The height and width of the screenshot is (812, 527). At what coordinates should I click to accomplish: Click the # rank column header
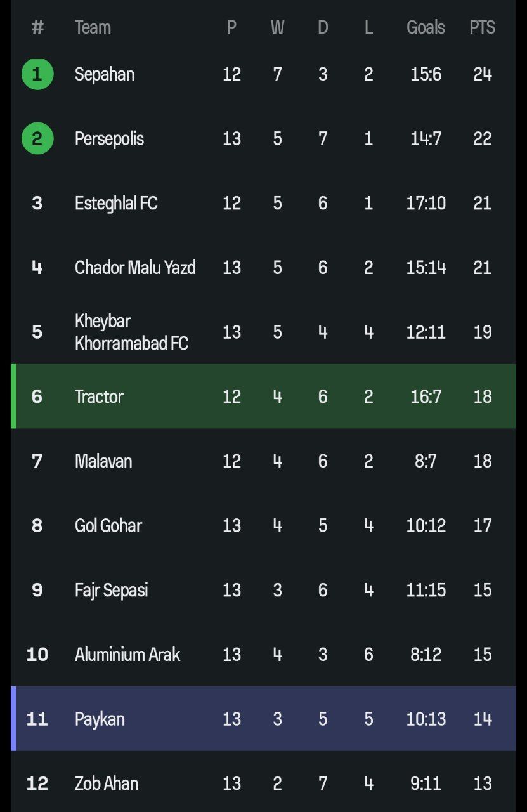(37, 27)
